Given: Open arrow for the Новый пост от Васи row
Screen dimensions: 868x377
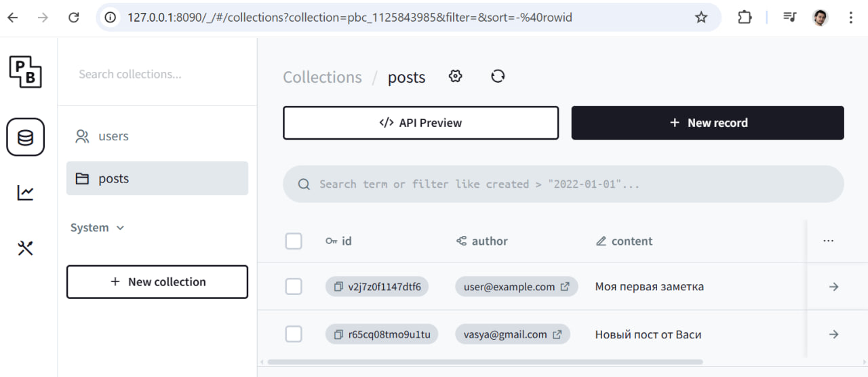Looking at the screenshot, I should [x=834, y=334].
